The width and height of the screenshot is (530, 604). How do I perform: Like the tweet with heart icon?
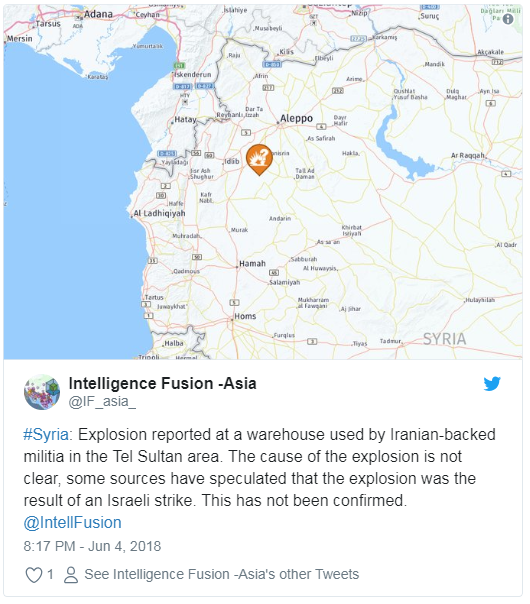pyautogui.click(x=34, y=575)
